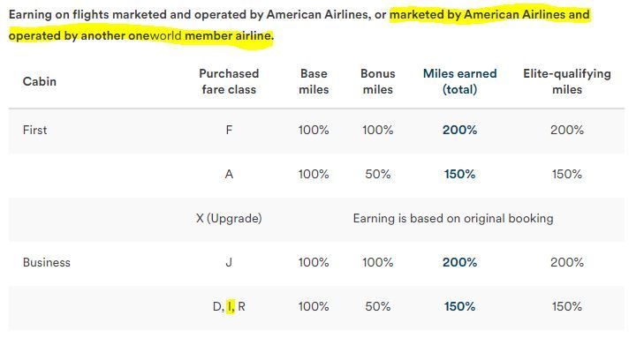Click the highlighted I fare class
This screenshot has height=338, width=644.
[231, 306]
